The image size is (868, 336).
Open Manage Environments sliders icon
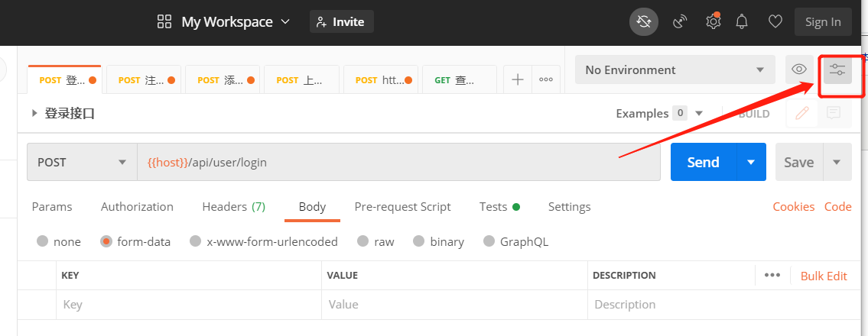837,70
